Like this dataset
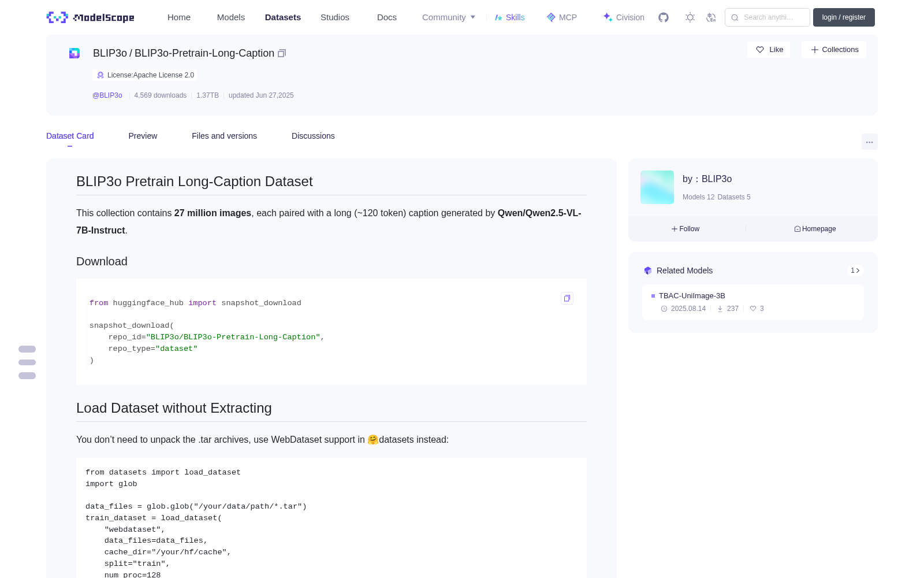924x578 pixels. tap(769, 50)
